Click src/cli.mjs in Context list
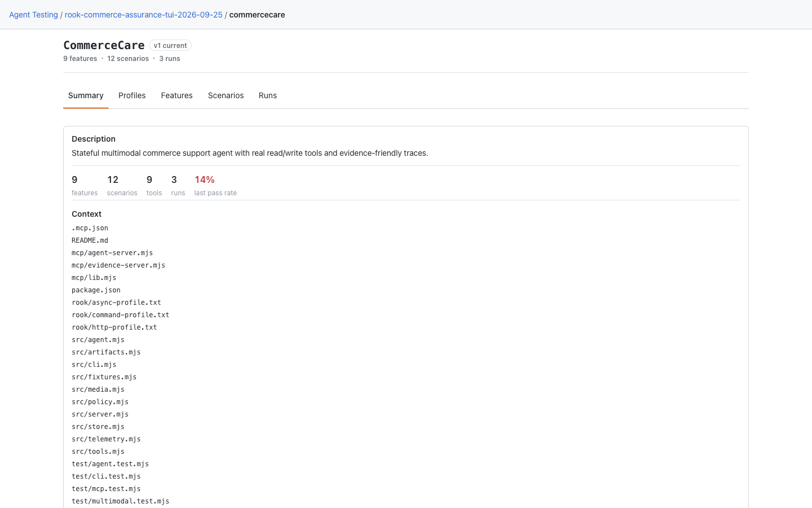812x508 pixels. click(94, 365)
